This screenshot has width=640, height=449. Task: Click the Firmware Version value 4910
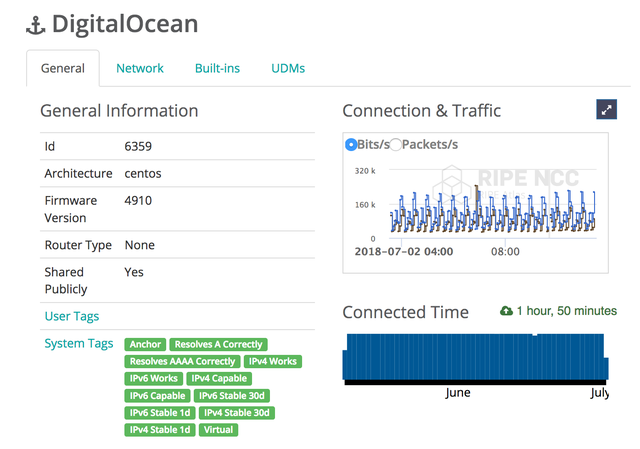pyautogui.click(x=138, y=201)
